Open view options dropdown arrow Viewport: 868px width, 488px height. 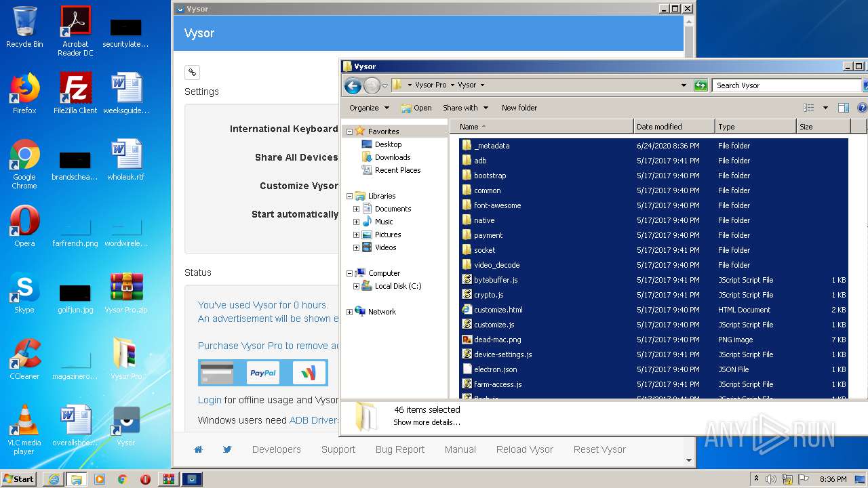click(x=825, y=108)
